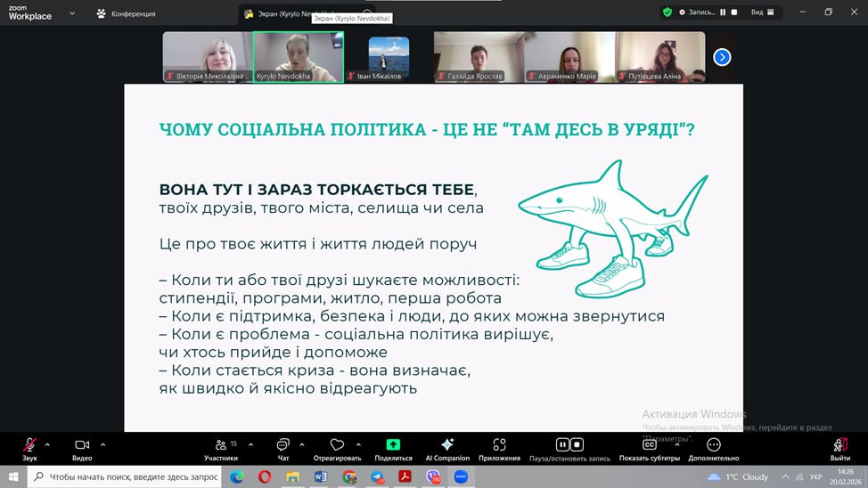Select Kyrylo Nevdokha's video thumbnail

pos(298,55)
